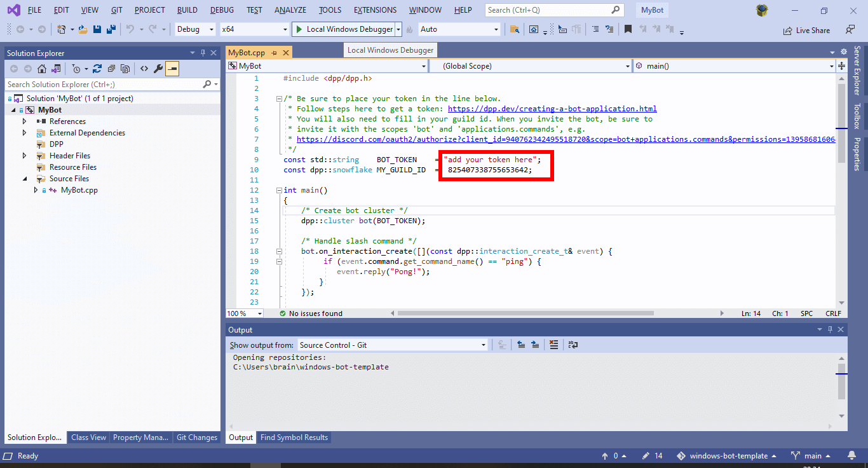Image resolution: width=868 pixels, height=468 pixels.
Task: Click Clear All icon in Output panel
Action: (553, 345)
